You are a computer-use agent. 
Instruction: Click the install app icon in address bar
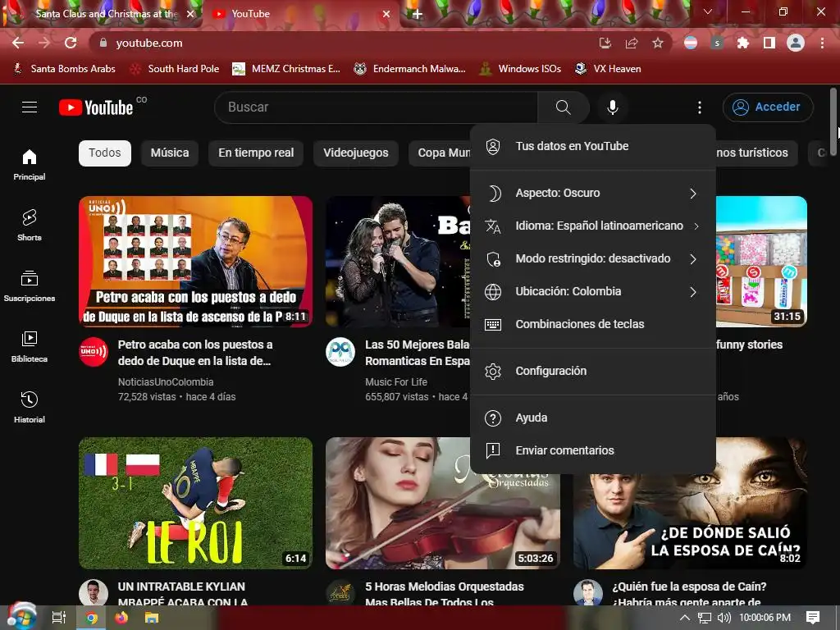pyautogui.click(x=605, y=43)
